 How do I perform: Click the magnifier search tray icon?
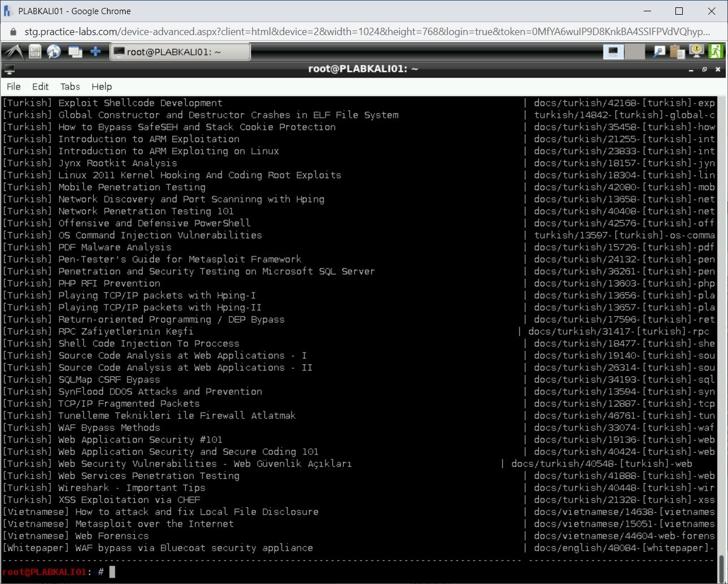coord(659,52)
